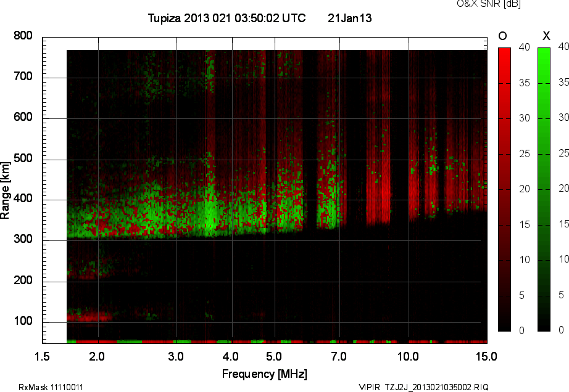The image size is (569, 392).
Task: Click the 'Frequency [MHz]' axis title
Action: (x=265, y=374)
